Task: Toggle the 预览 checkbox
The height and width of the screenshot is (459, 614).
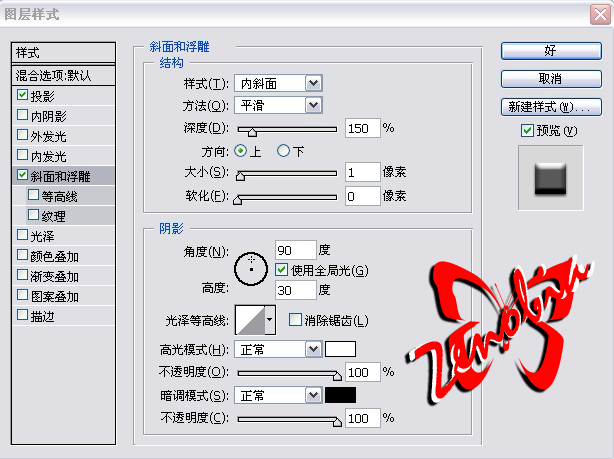Action: pyautogui.click(x=527, y=130)
